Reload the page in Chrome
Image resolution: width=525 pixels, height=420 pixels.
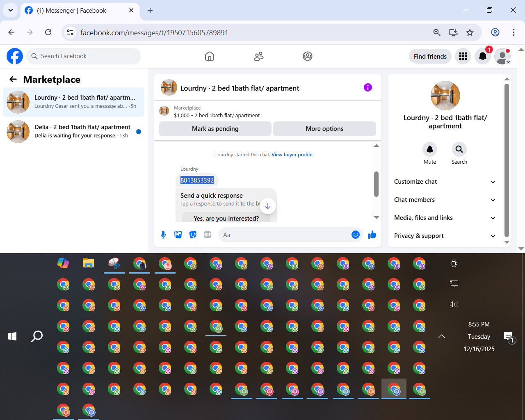48,32
